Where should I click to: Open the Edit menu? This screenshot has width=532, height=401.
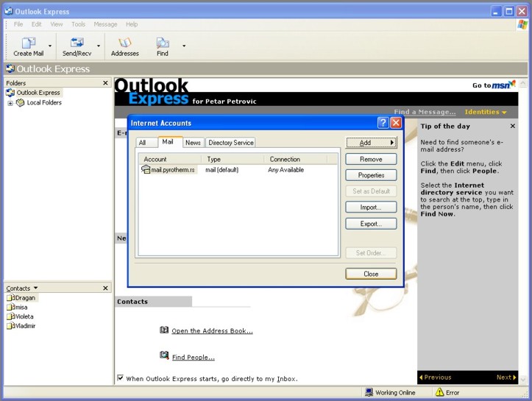click(36, 24)
